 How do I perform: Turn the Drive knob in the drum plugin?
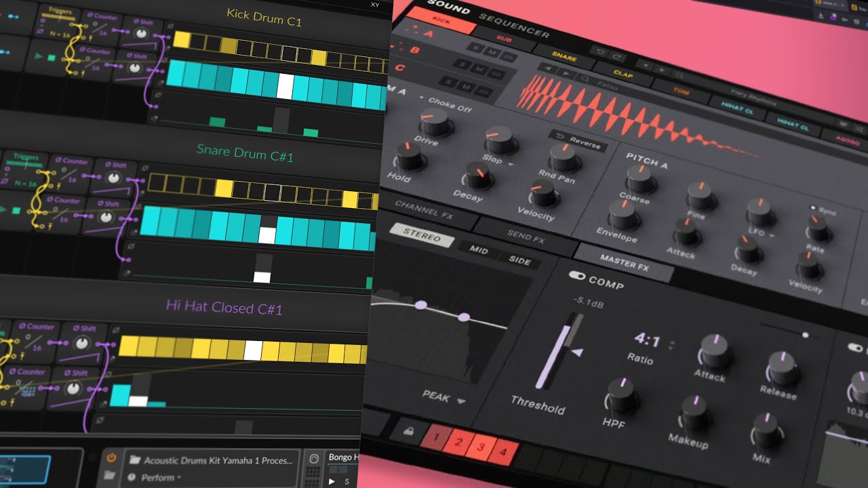click(x=435, y=121)
